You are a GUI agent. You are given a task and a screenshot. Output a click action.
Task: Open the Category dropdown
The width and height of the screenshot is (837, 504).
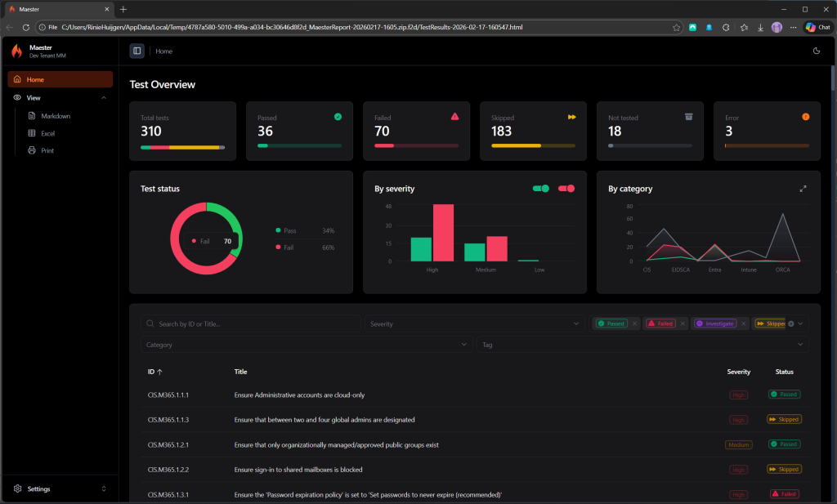pyautogui.click(x=306, y=345)
